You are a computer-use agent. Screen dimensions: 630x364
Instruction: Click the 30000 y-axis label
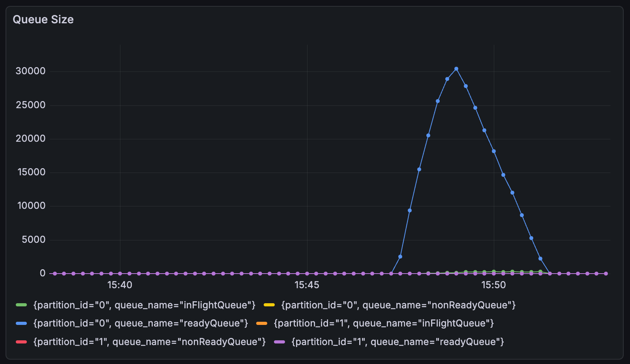pos(30,71)
